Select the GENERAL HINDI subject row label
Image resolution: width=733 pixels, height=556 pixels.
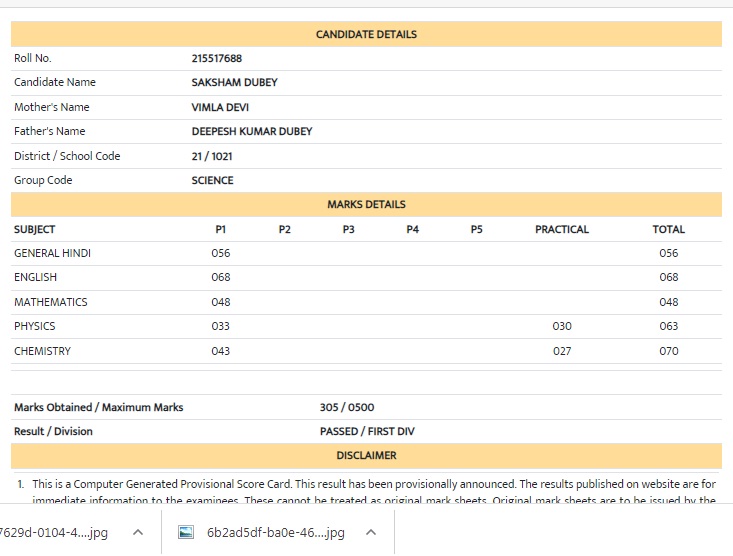[52, 253]
